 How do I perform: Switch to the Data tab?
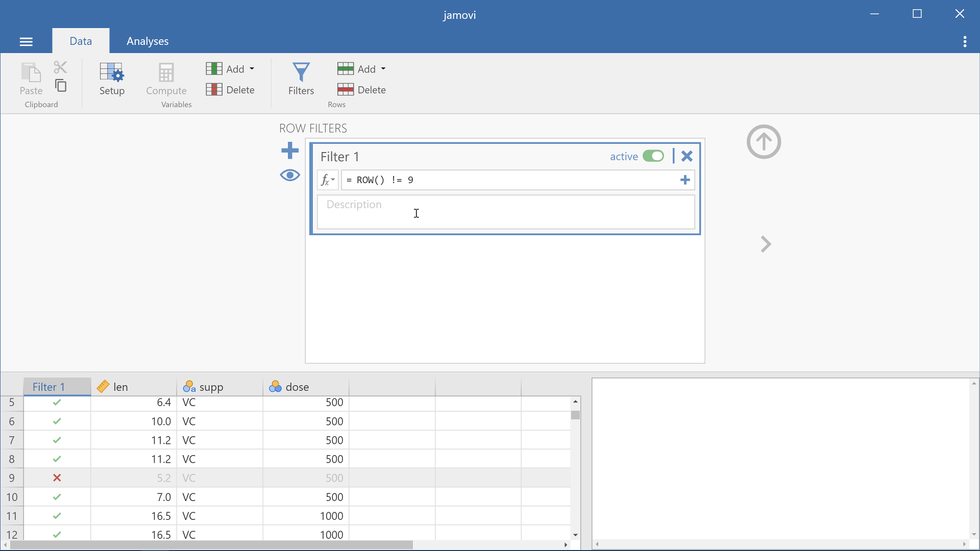pyautogui.click(x=81, y=41)
